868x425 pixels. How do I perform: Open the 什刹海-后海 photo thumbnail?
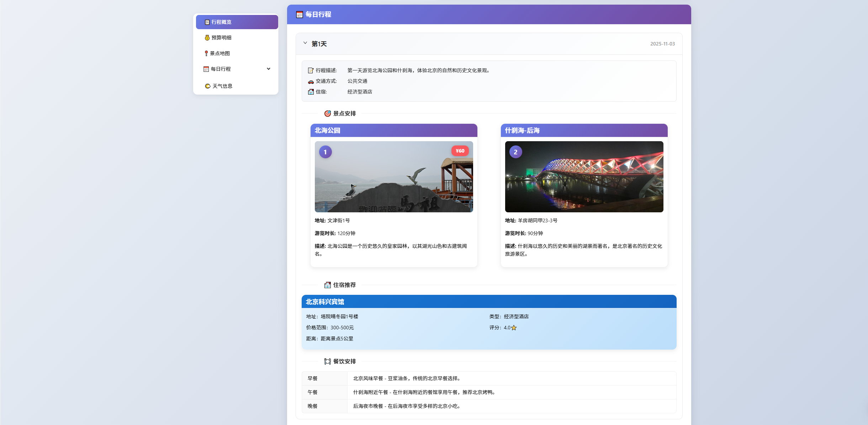point(584,177)
